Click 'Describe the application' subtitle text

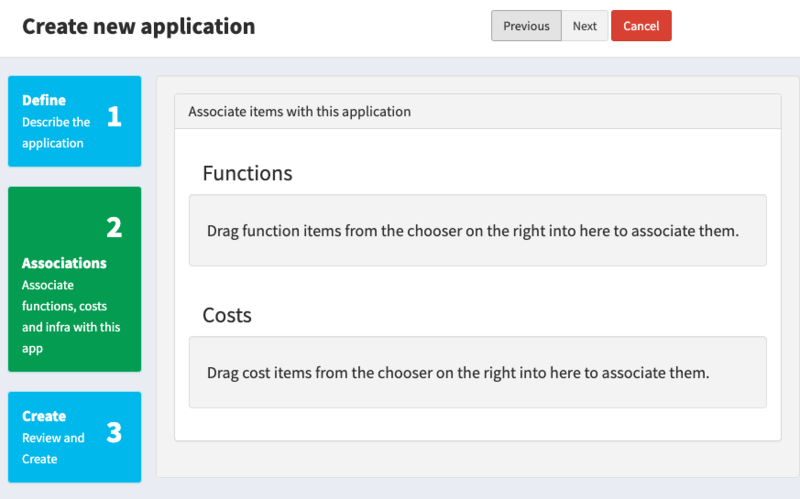tap(56, 133)
